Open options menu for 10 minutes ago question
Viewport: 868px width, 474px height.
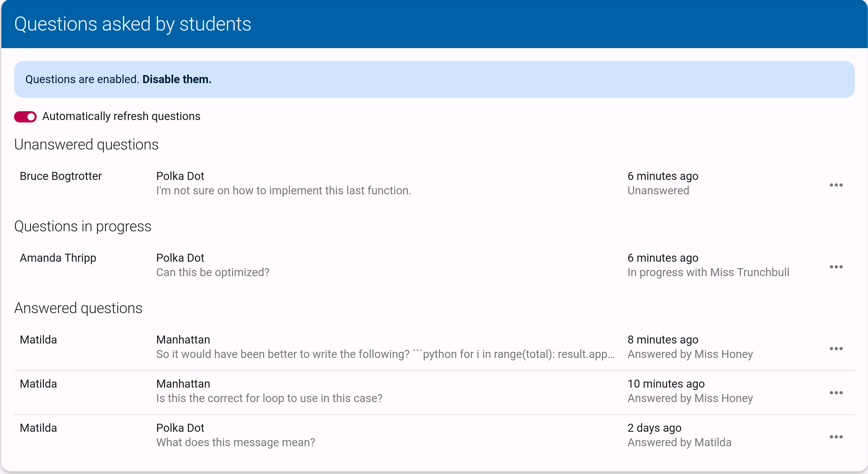836,392
